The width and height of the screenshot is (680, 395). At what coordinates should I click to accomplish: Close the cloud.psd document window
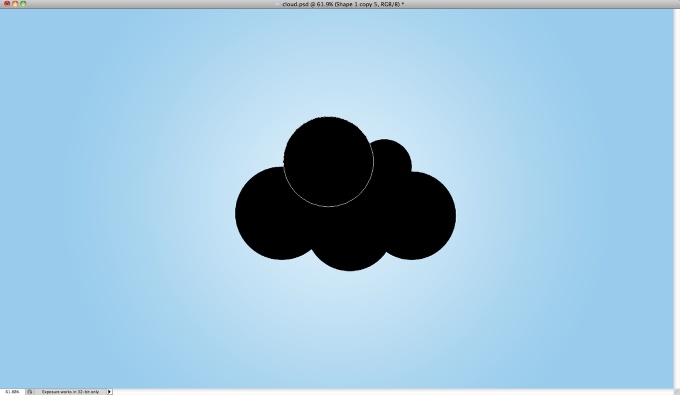7,3
